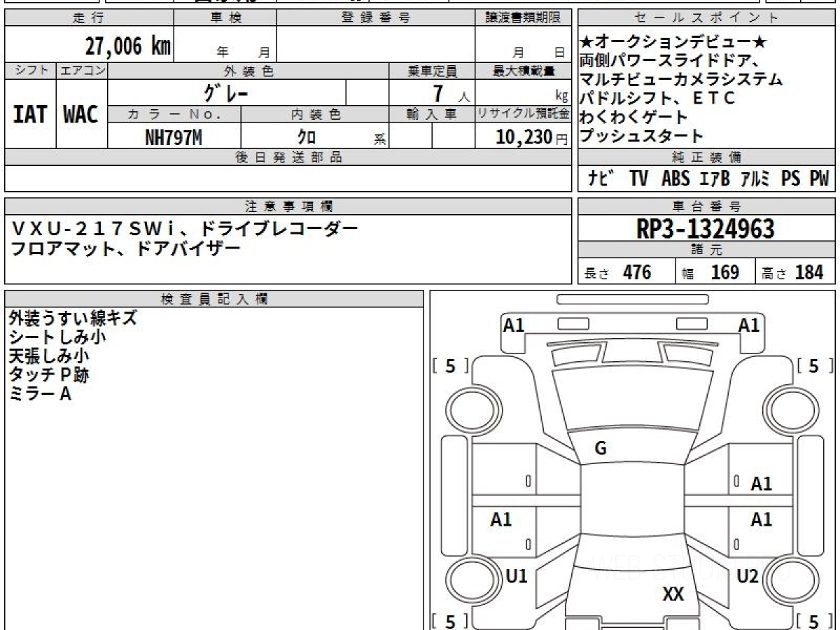The width and height of the screenshot is (840, 630).
Task: Select the セールスポイント header
Action: coord(707,18)
